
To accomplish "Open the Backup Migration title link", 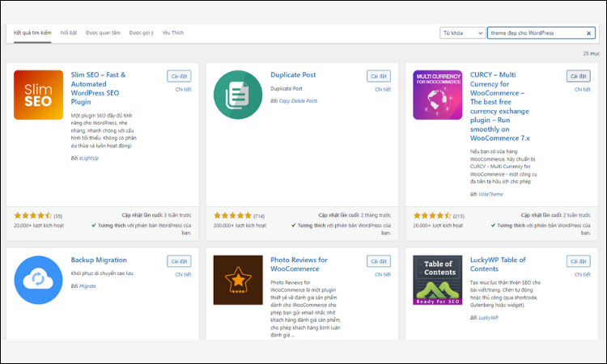I will [99, 260].
